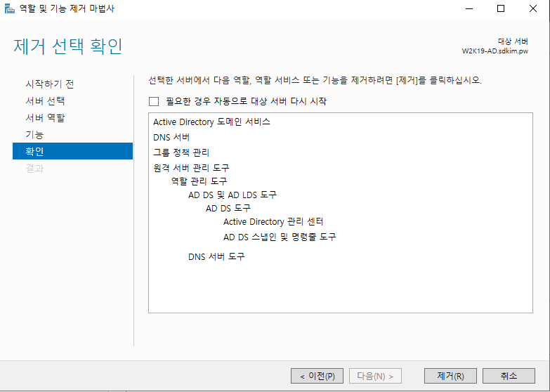Image resolution: width=550 pixels, height=392 pixels.
Task: Select the 그룹 정책 관리 entry
Action: coord(181,152)
